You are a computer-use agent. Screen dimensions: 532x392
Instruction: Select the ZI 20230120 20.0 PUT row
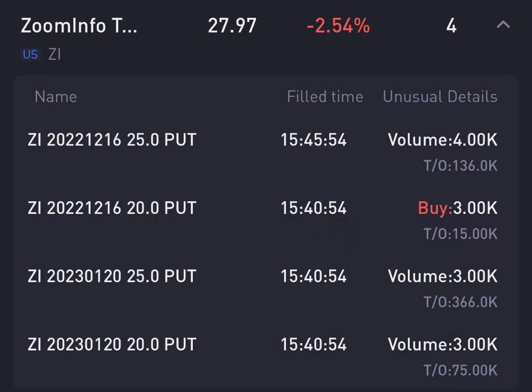coord(112,344)
